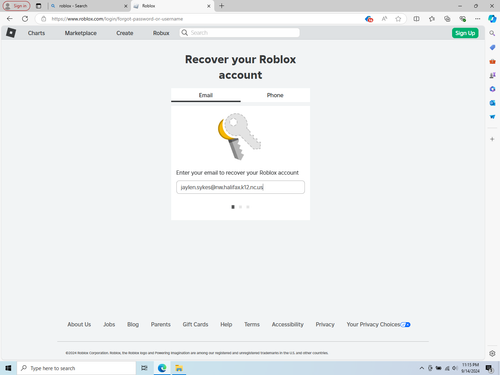Click Microsoft Edge taskbar icon
The image size is (500, 375).
coord(162,368)
